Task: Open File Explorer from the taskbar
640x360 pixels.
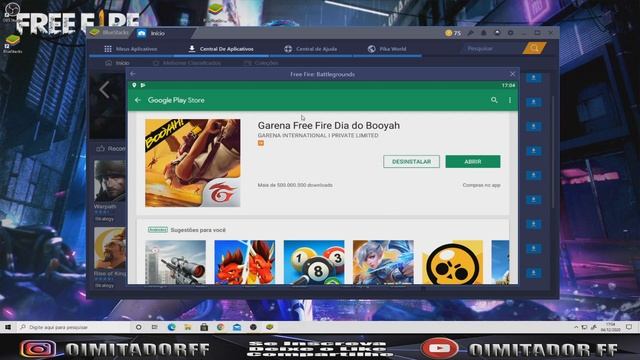Action: [188, 327]
